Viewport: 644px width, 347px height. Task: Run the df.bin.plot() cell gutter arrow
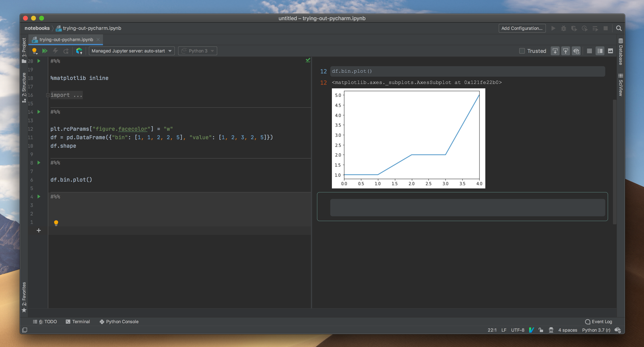coord(39,163)
